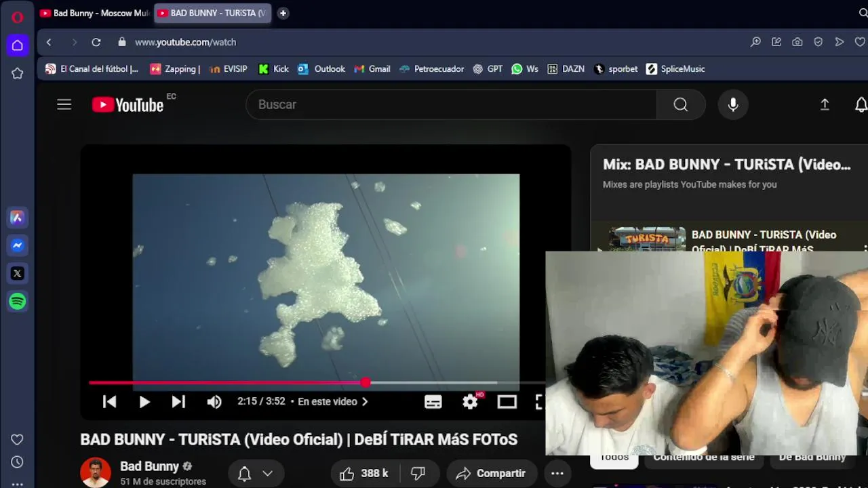Open sporbet bookmark

pyautogui.click(x=616, y=69)
